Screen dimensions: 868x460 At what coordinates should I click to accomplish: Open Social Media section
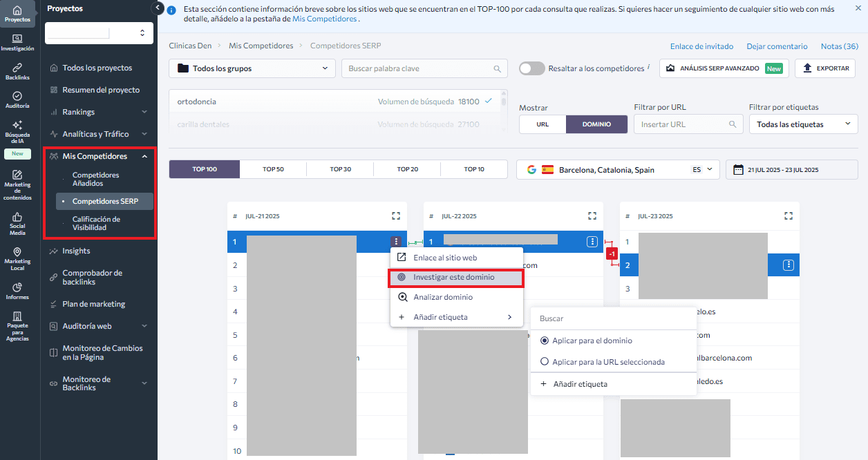[x=17, y=224]
